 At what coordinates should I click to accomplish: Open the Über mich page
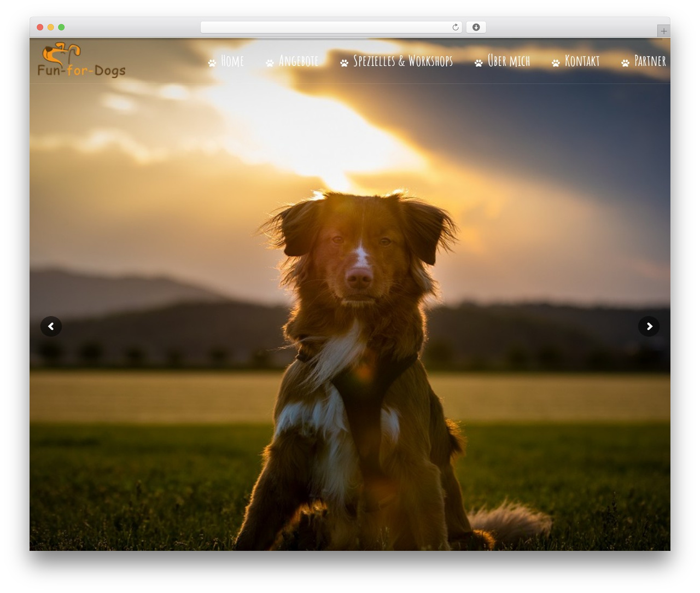tap(509, 61)
